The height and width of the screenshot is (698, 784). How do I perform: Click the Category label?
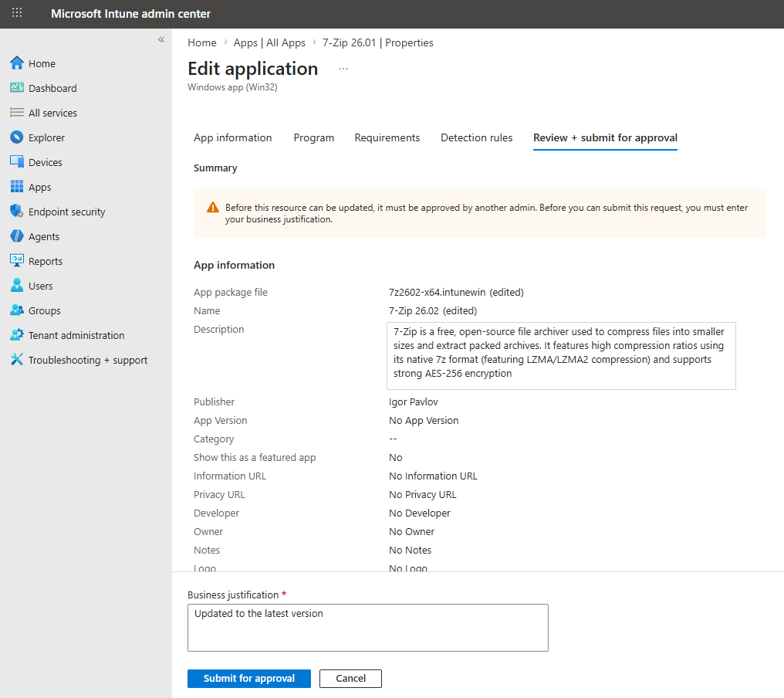click(x=214, y=439)
